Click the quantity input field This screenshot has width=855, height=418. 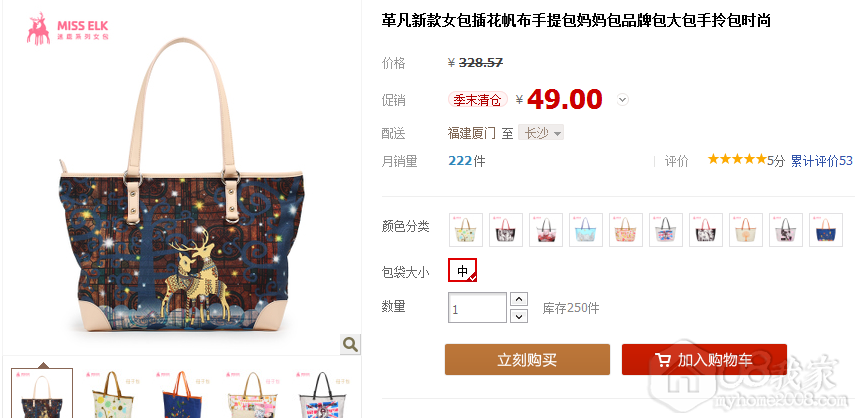[x=478, y=308]
